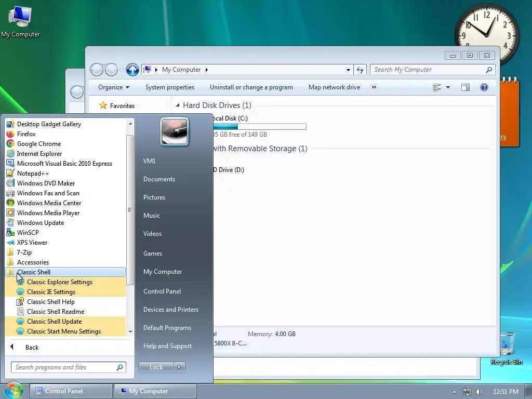The image size is (532, 399).
Task: Toggle the preview pane icon
Action: pos(465,87)
